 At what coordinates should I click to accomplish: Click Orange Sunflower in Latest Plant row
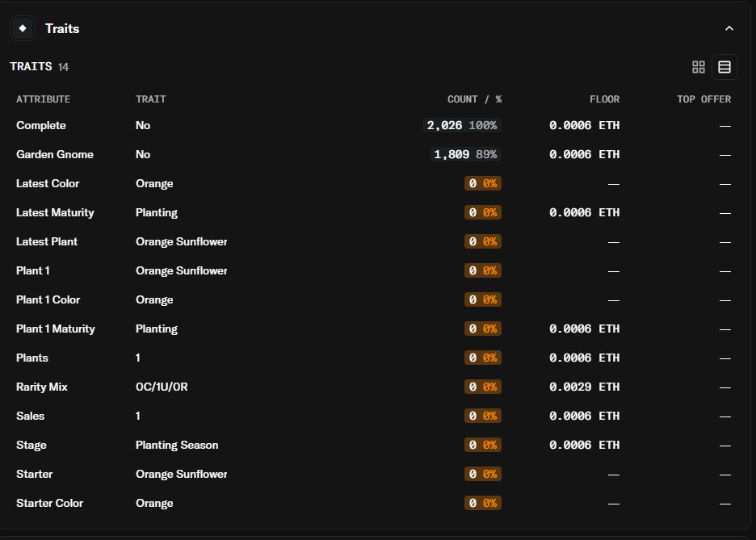(x=181, y=242)
